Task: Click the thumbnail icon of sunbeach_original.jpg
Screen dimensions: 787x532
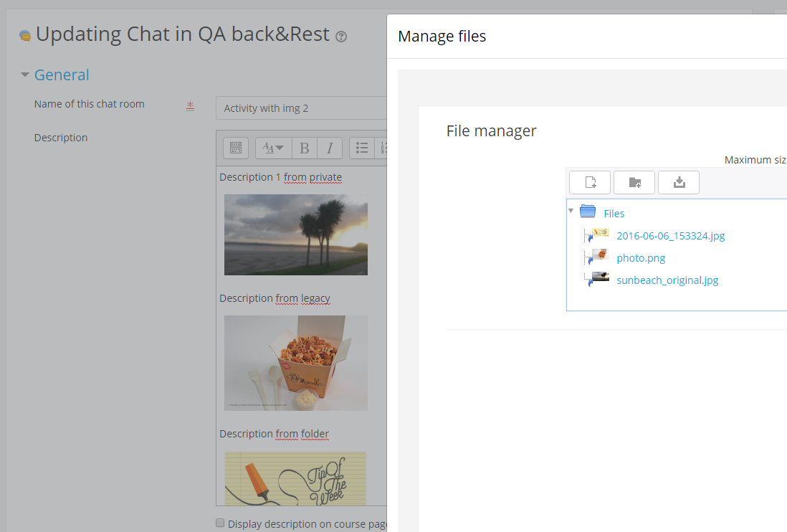Action: 600,278
